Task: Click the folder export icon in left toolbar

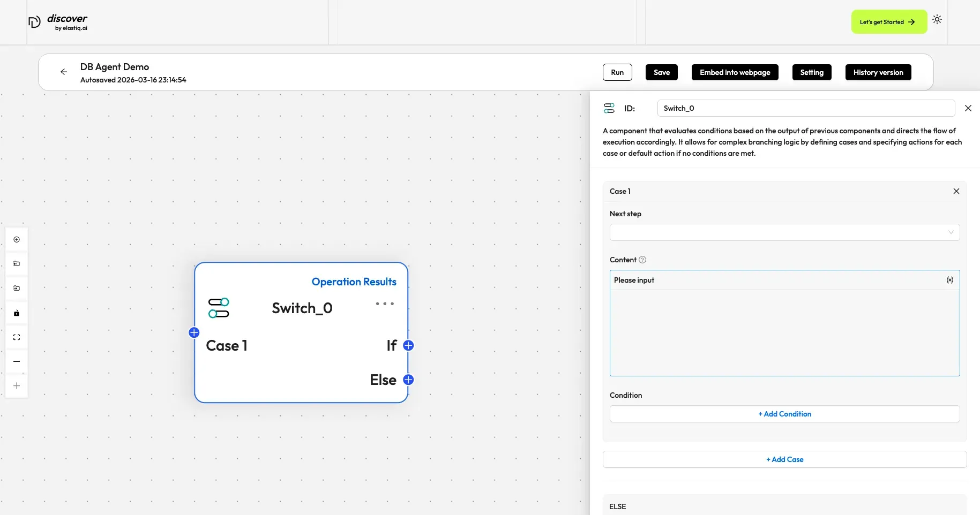Action: pyautogui.click(x=17, y=264)
